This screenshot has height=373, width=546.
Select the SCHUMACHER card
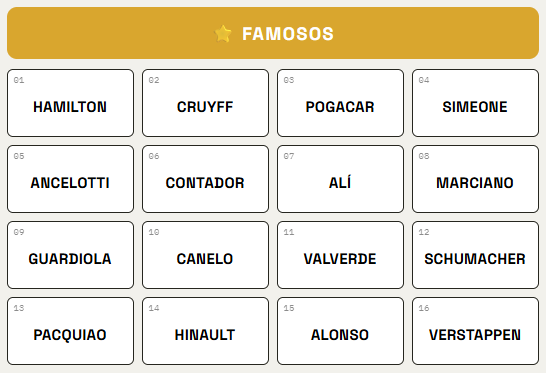click(x=476, y=255)
